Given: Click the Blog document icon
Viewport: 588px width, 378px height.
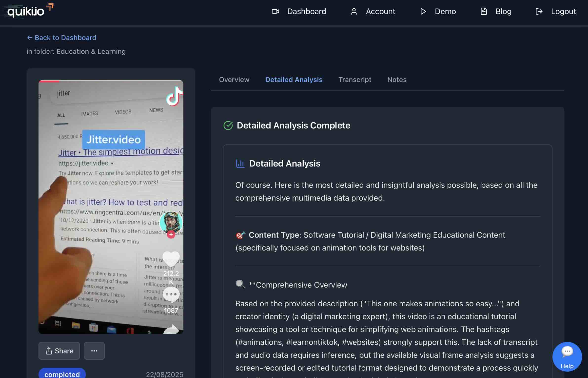Looking at the screenshot, I should (x=484, y=11).
